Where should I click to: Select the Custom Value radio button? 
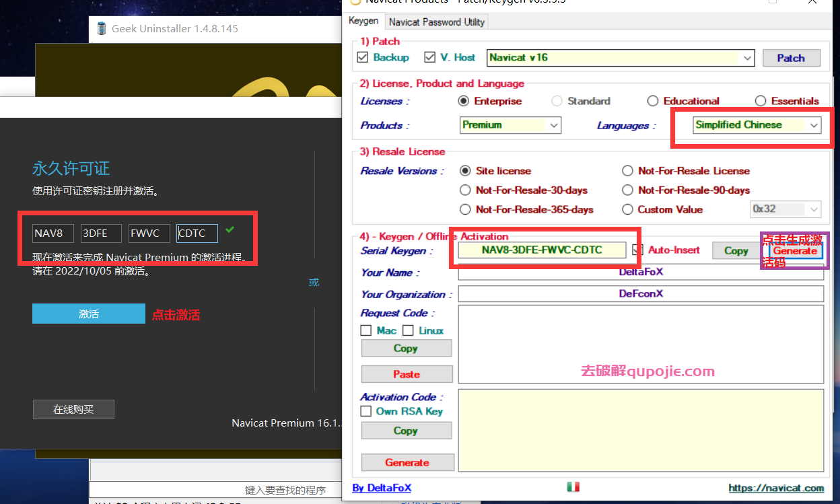click(x=627, y=209)
